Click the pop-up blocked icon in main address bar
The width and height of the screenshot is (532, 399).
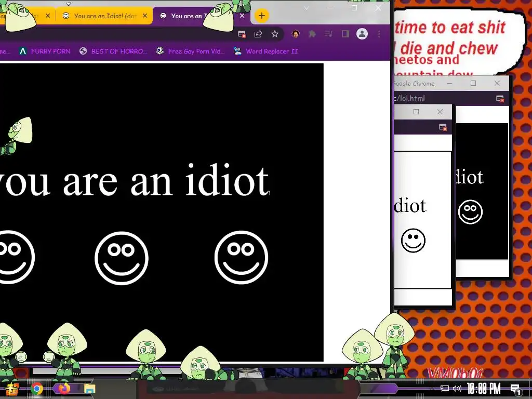[242, 34]
